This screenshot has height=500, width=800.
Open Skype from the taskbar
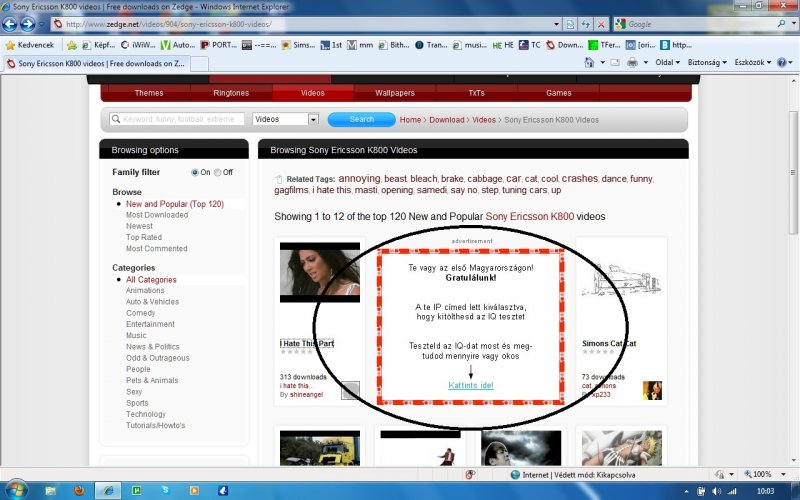point(165,490)
